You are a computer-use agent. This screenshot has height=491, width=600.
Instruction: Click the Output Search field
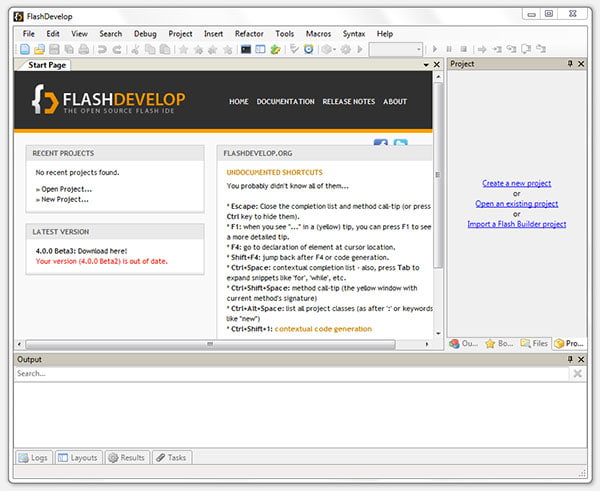(292, 374)
